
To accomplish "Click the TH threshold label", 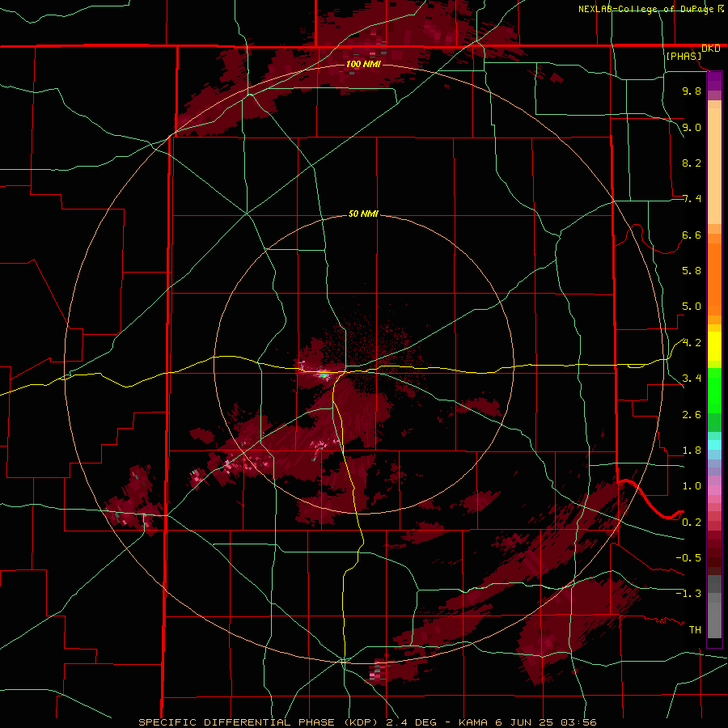I will tap(695, 630).
